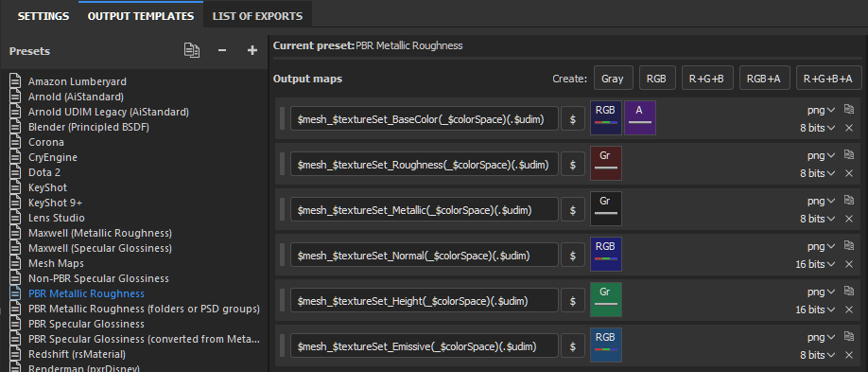Select BaseColor alpha channel swatch
This screenshot has width=868, height=372.
pos(639,118)
